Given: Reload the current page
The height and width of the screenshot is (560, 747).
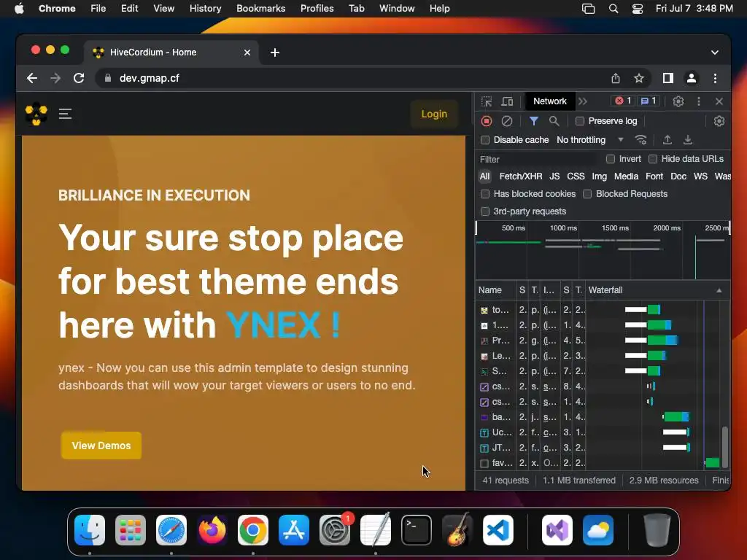Looking at the screenshot, I should [79, 78].
